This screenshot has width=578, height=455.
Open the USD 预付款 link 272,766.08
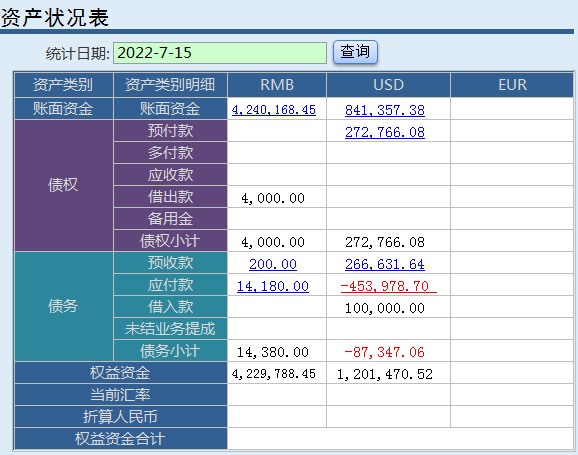[384, 132]
